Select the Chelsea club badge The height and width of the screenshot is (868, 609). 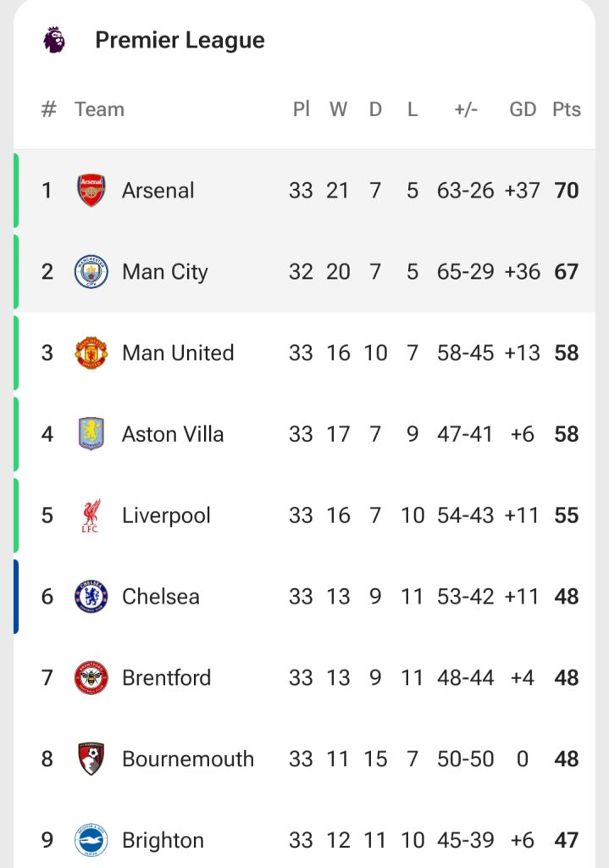pyautogui.click(x=91, y=597)
